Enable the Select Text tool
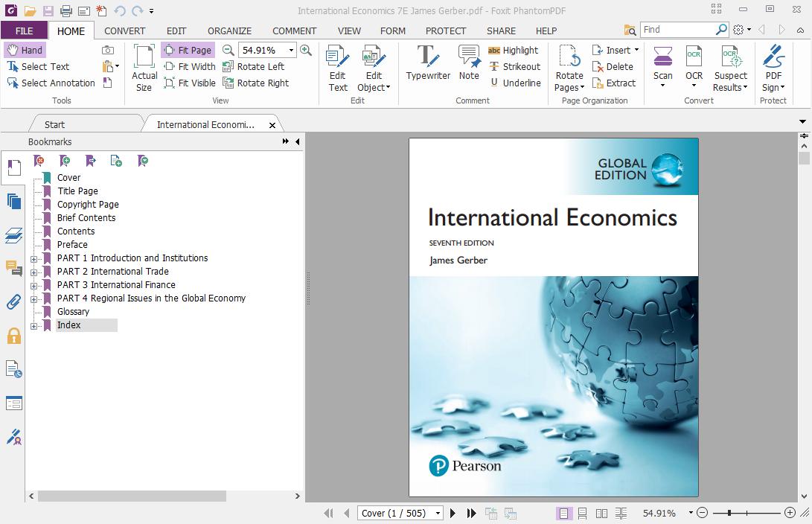Viewport: 812px width, 524px height. pyautogui.click(x=38, y=66)
